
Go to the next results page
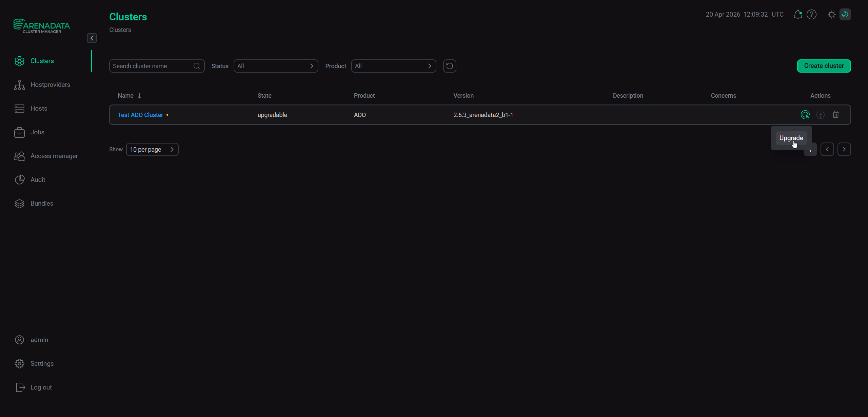[844, 149]
